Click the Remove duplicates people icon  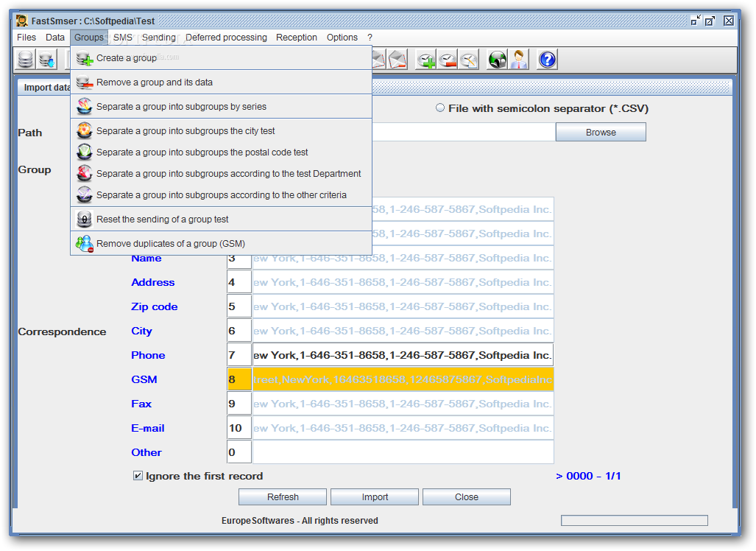pos(85,244)
